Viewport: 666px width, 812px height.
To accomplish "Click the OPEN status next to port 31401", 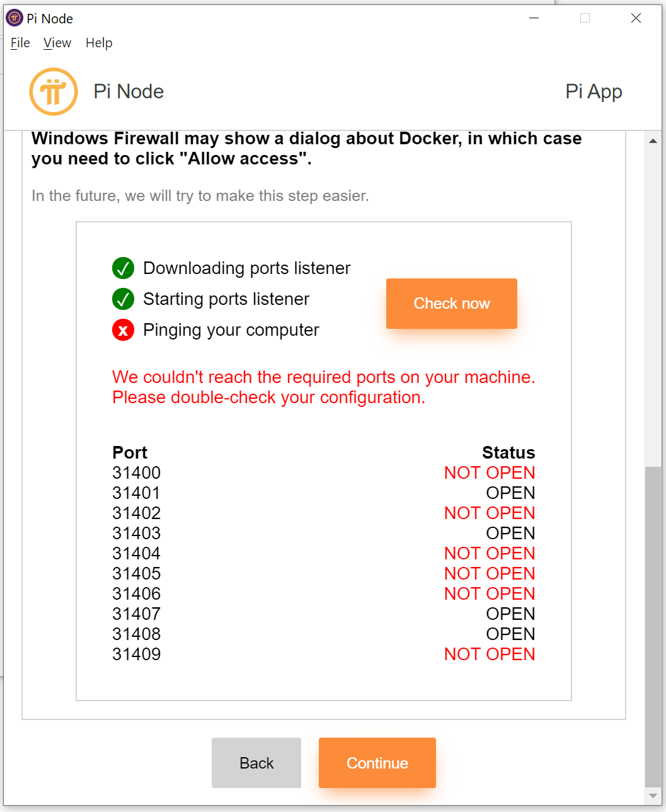I will click(510, 493).
